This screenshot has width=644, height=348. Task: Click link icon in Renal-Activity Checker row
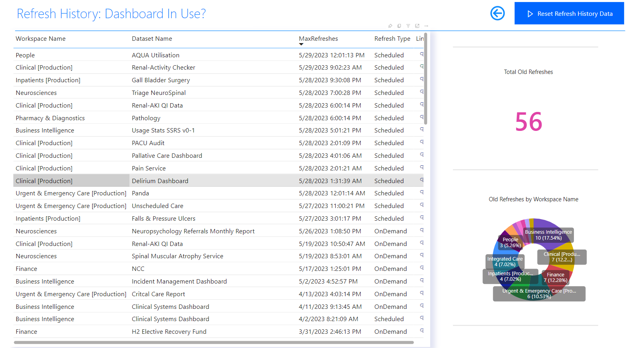[422, 67]
